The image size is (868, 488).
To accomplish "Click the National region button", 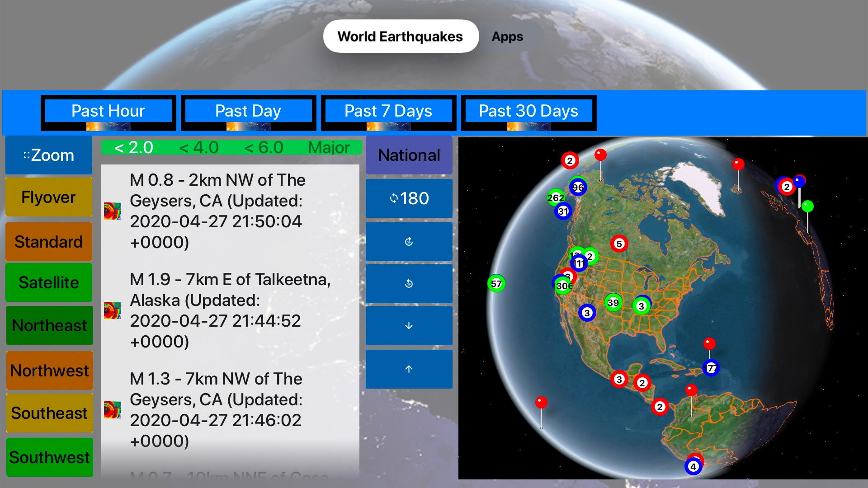I will click(409, 155).
